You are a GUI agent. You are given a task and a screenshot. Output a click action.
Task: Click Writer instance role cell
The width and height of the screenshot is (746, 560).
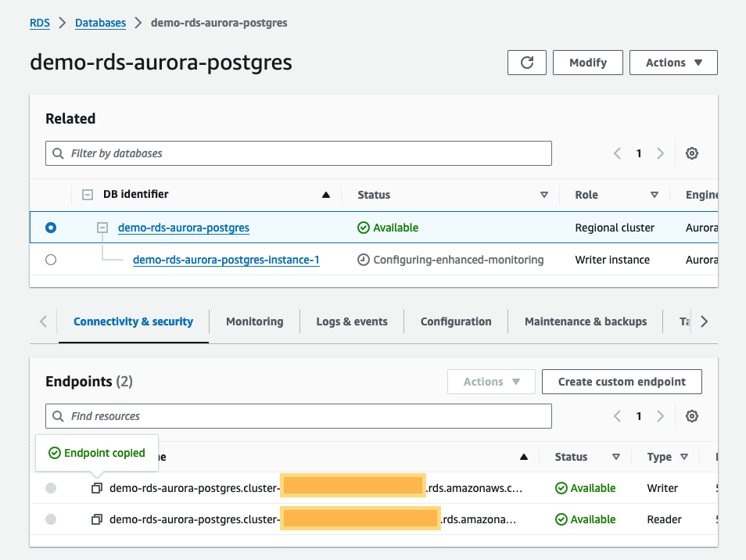pyautogui.click(x=612, y=260)
